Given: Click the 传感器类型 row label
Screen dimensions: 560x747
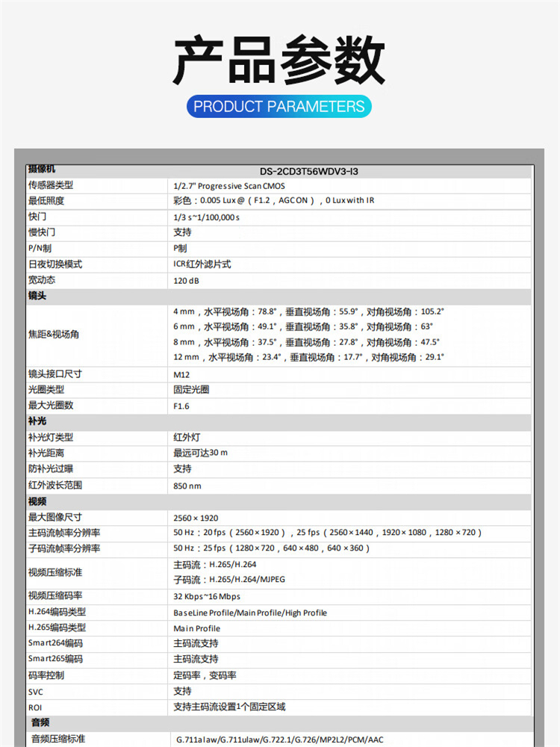Looking at the screenshot, I should [51, 185].
